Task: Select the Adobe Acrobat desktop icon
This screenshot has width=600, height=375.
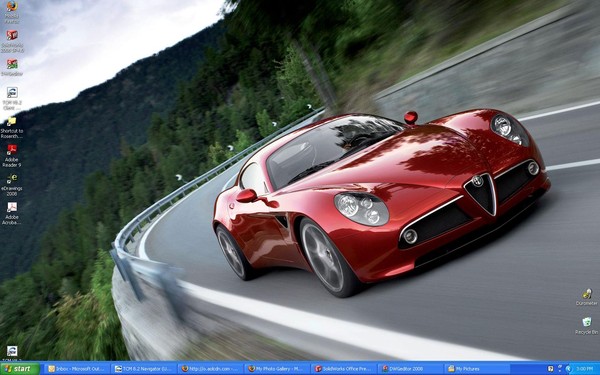Action: (12, 213)
